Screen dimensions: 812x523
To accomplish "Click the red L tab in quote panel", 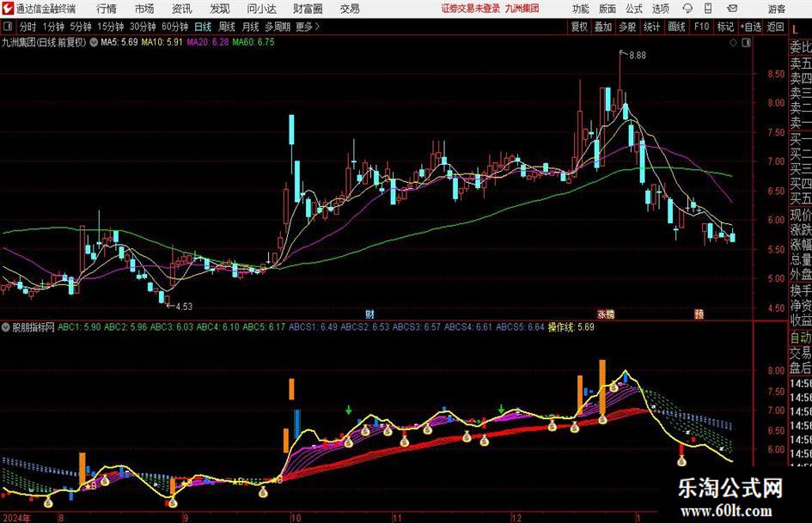I will (795, 31).
